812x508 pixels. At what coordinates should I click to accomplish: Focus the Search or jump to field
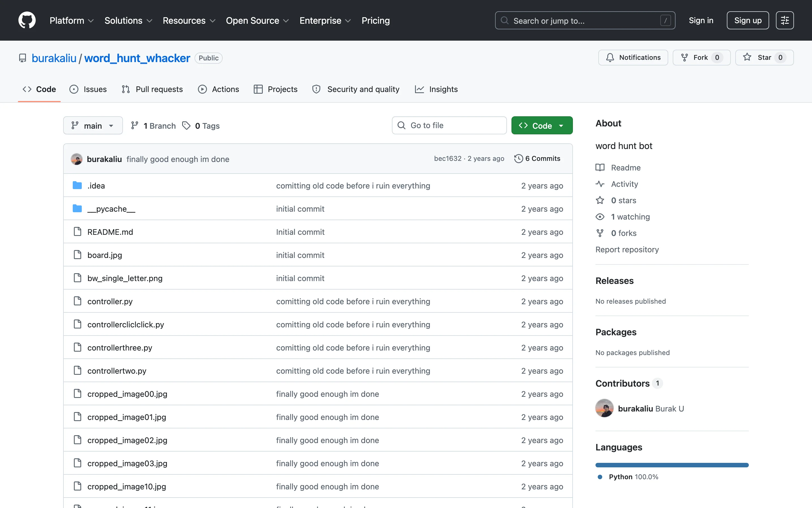coord(585,21)
